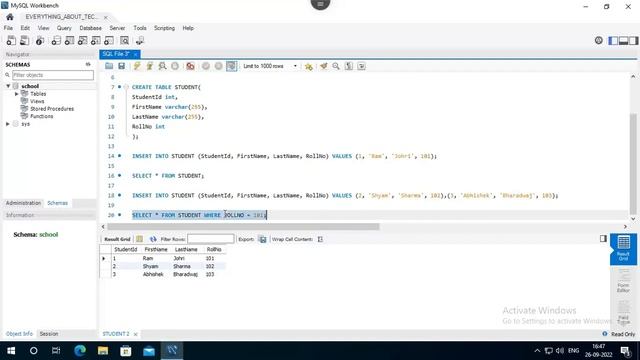Open the object inspector info icon
The image size is (640, 360).
coord(40,40)
